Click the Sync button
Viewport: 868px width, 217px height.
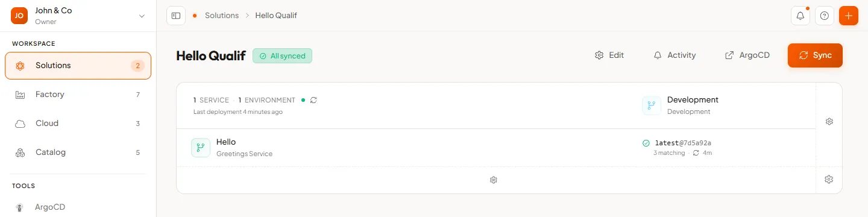pos(815,55)
